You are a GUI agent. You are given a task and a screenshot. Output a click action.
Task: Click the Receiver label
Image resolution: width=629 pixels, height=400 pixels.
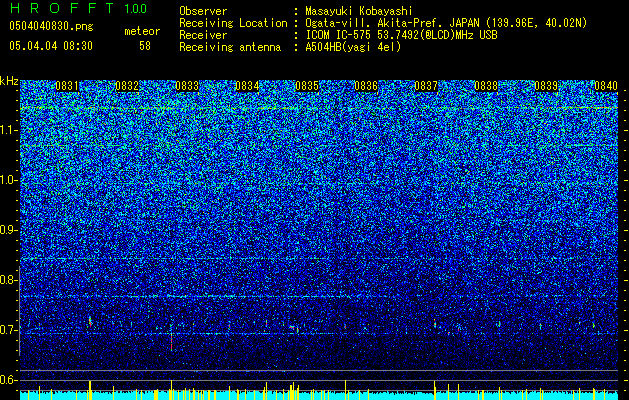click(203, 35)
